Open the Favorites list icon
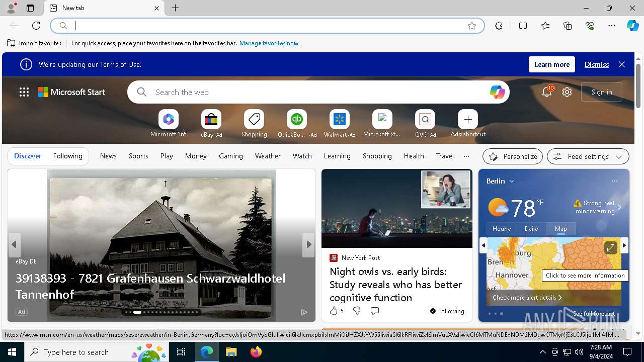 [545, 26]
